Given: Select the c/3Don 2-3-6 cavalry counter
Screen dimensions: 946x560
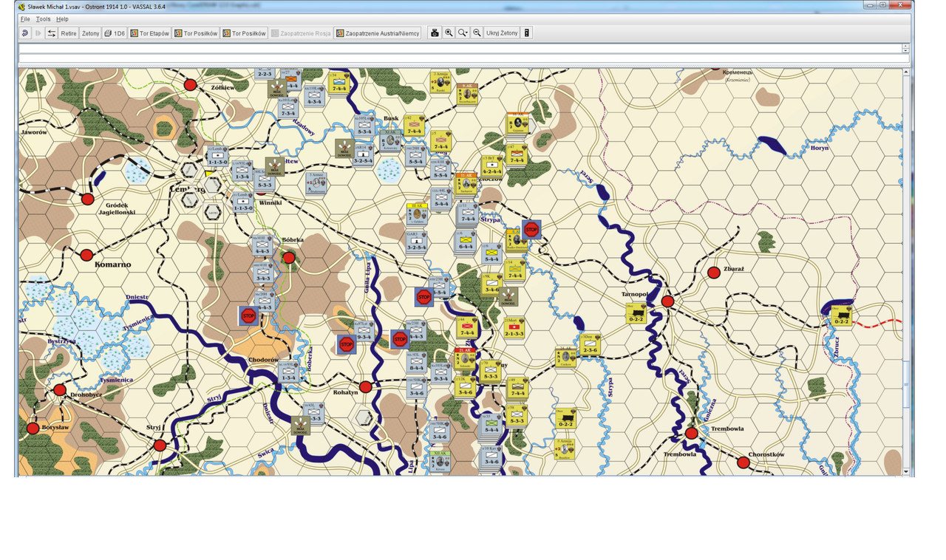Looking at the screenshot, I should click(x=589, y=344).
